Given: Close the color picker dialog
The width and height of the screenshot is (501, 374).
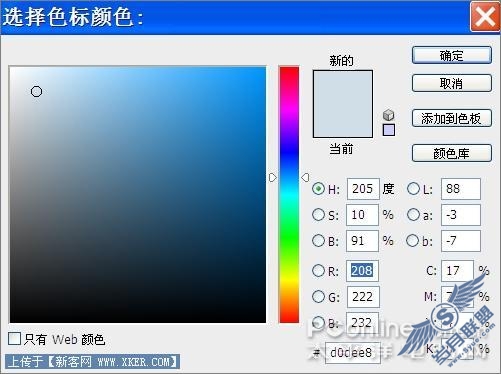Looking at the screenshot, I should click(x=485, y=16).
